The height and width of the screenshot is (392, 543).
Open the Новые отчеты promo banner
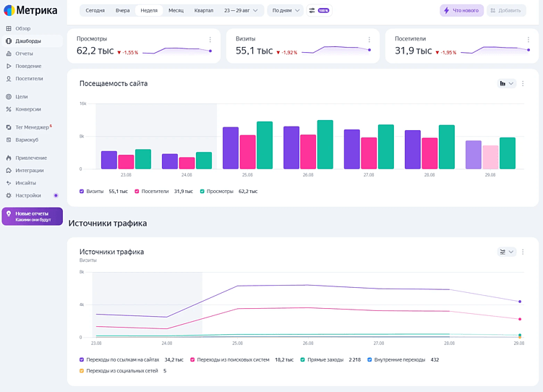coord(33,216)
